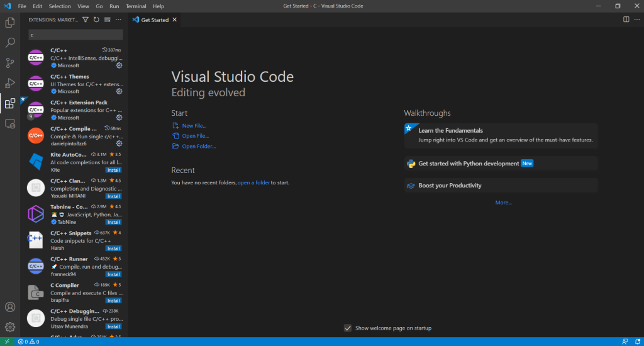Viewport: 644px width, 346px height.
Task: Split the editor to the right
Action: tap(626, 20)
